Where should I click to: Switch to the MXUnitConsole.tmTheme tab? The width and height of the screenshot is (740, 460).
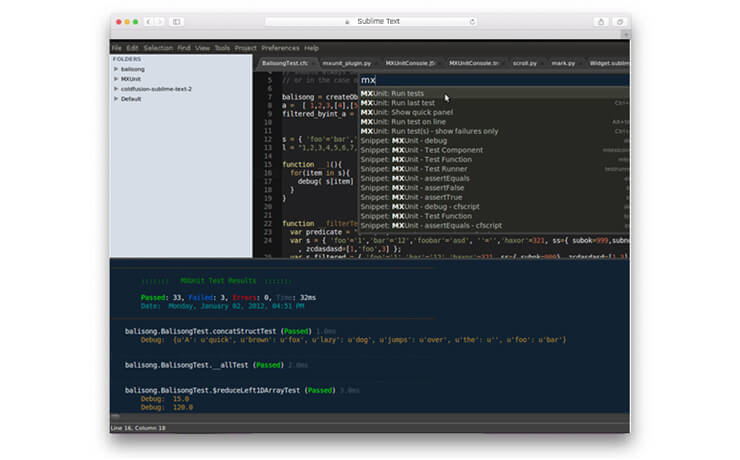[x=473, y=63]
